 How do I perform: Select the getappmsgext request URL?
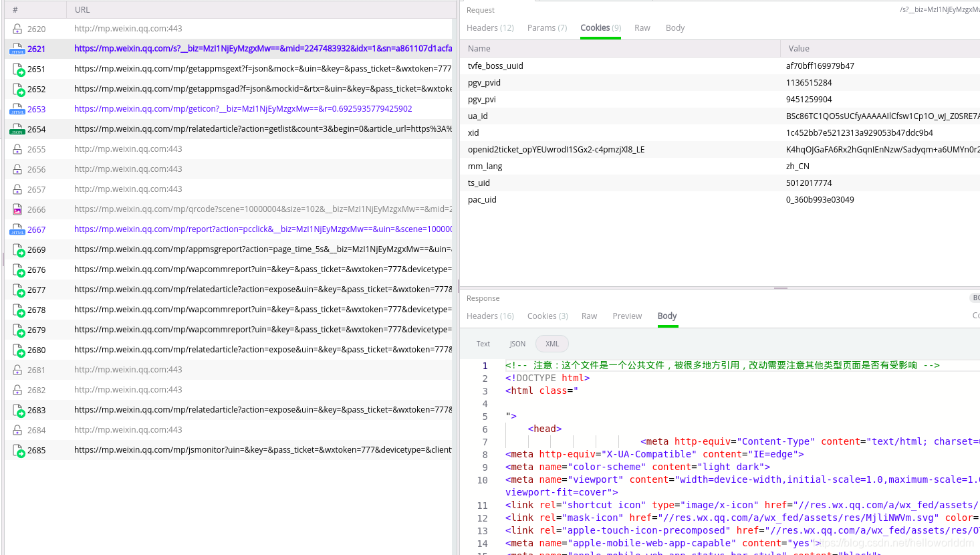pos(263,69)
